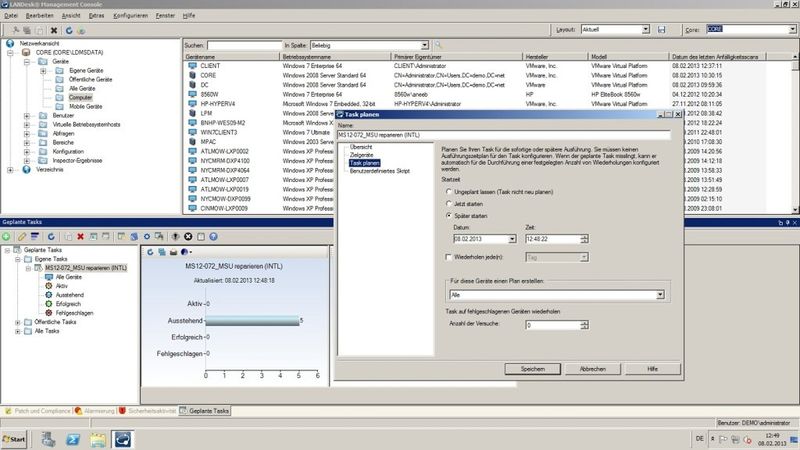Click the red X delete icon in Geplante Tasks toolbar
Image resolution: width=800 pixels, height=450 pixels.
[80, 237]
